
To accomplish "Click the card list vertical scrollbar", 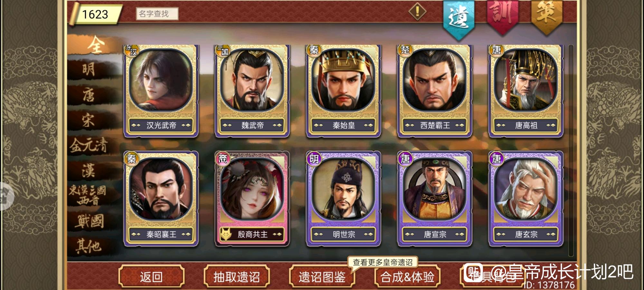I will 571,150.
